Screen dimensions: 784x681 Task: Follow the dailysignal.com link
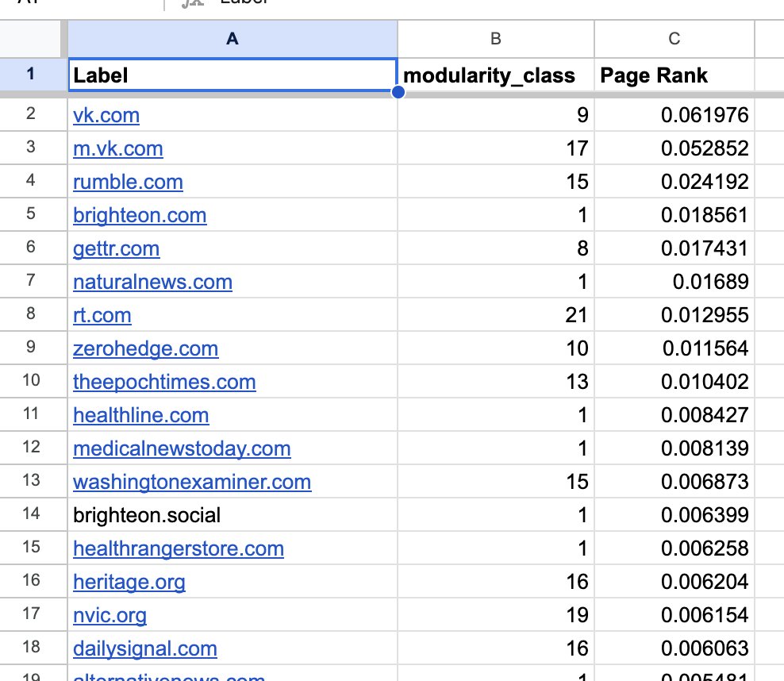coord(145,648)
